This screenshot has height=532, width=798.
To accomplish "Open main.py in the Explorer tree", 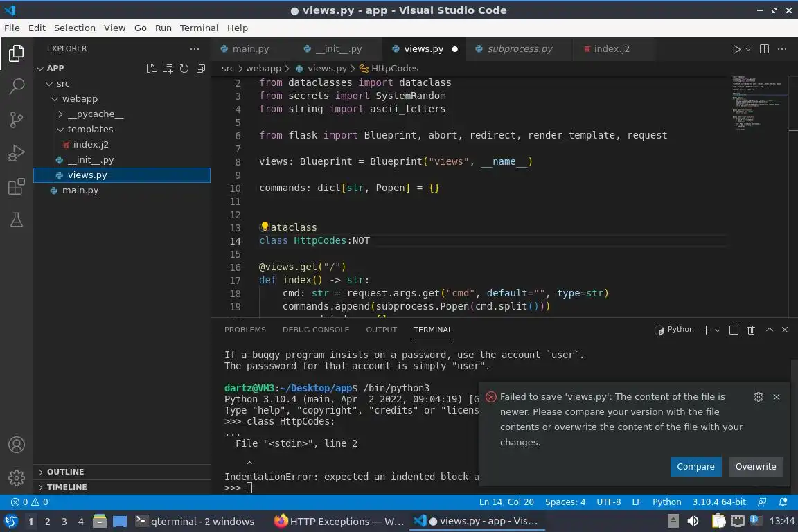I will tap(80, 190).
